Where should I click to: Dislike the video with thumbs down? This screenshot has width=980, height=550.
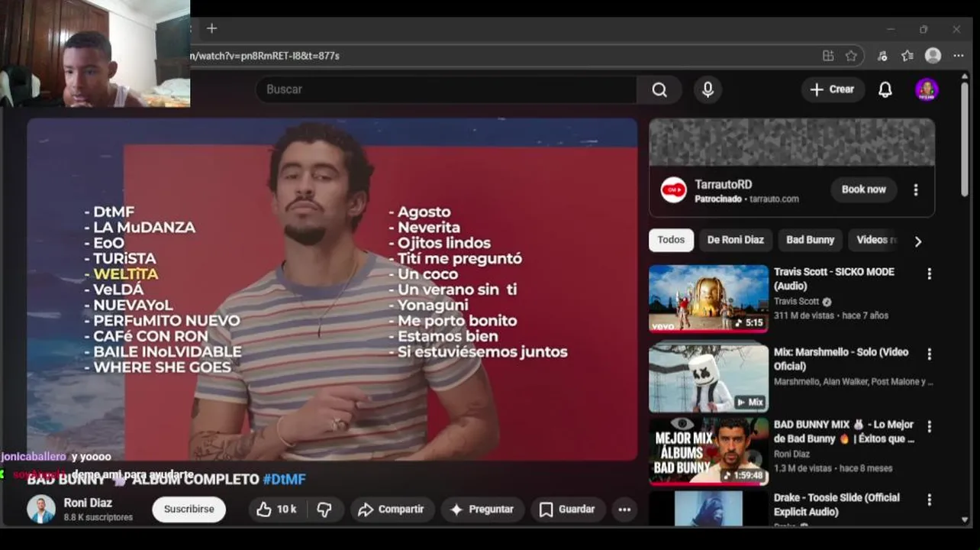coord(324,510)
